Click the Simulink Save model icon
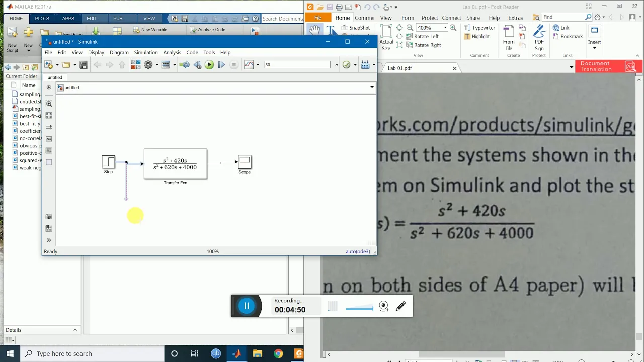This screenshot has height=362, width=644. tap(84, 65)
